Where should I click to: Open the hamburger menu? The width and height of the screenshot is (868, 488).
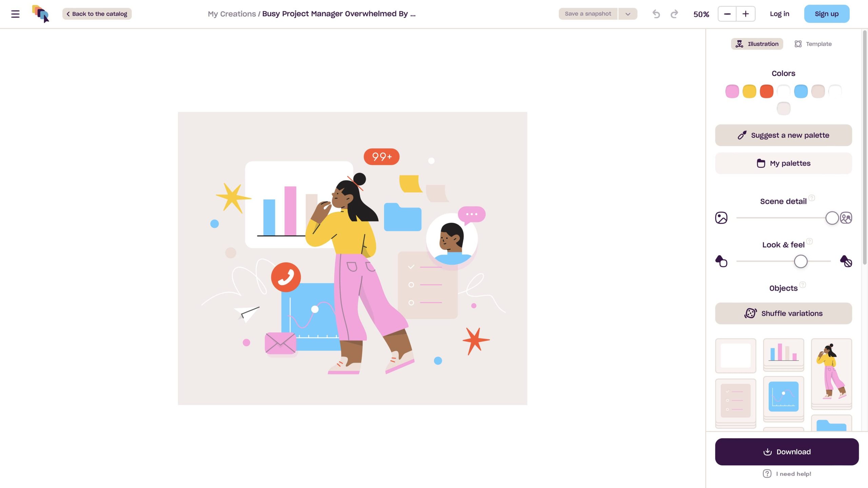15,14
